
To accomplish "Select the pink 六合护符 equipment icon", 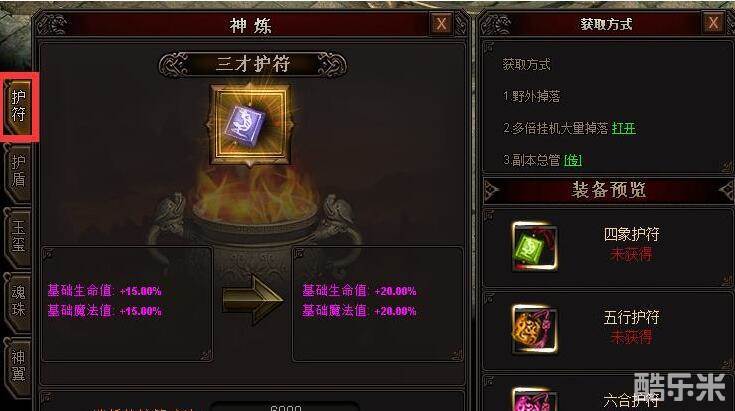I will click(x=534, y=399).
